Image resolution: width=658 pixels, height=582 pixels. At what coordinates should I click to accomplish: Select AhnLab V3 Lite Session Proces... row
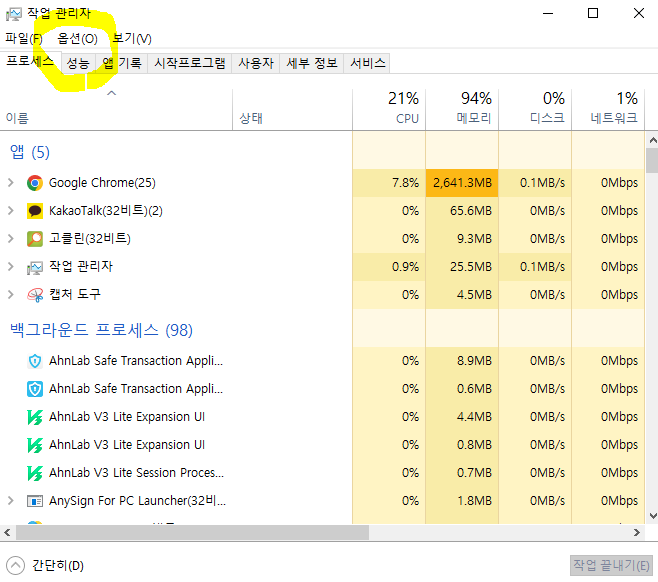click(x=136, y=473)
